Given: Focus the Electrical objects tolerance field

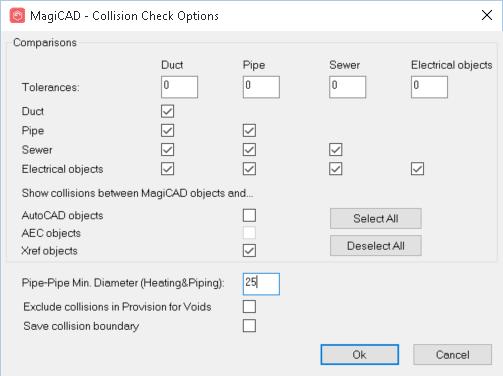Looking at the screenshot, I should 429,87.
